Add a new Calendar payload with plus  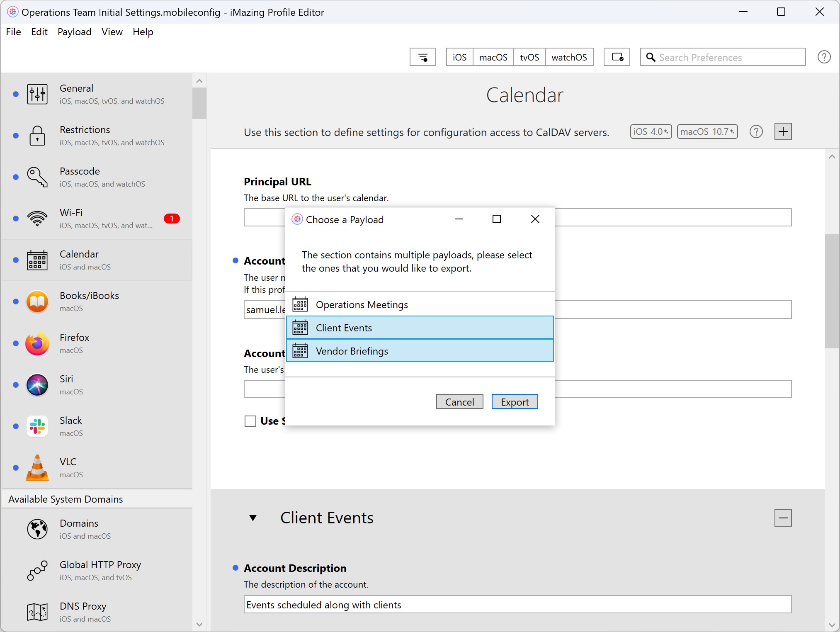point(783,132)
